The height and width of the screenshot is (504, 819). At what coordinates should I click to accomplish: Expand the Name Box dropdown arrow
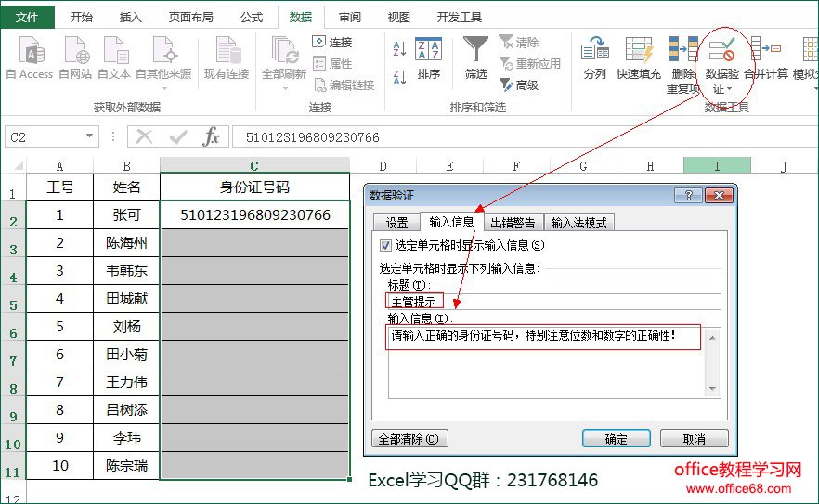(89, 136)
